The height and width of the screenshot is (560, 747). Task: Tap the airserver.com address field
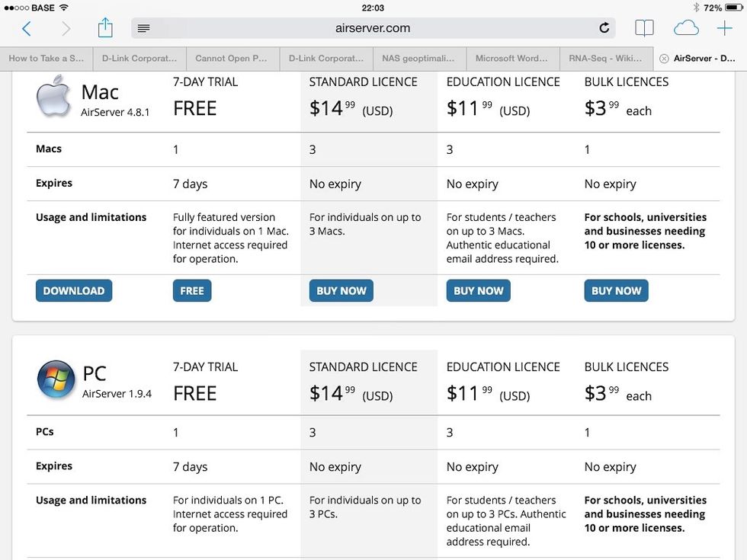pyautogui.click(x=373, y=28)
